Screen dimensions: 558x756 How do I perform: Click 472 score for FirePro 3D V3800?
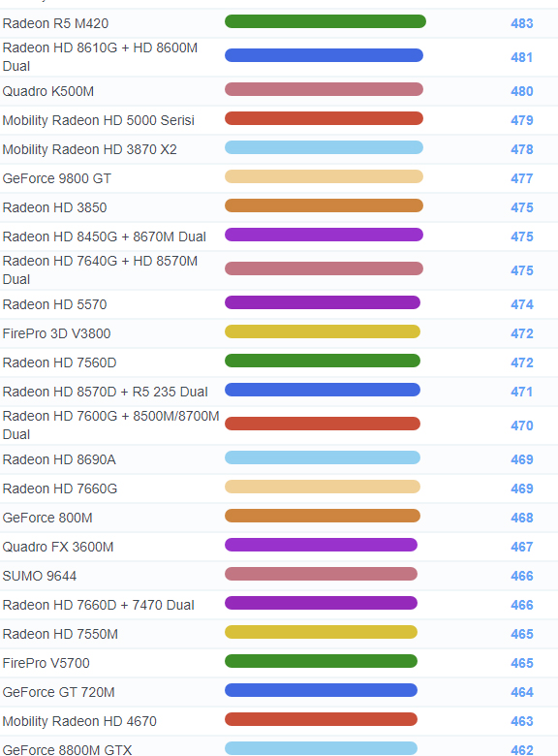pyautogui.click(x=522, y=333)
